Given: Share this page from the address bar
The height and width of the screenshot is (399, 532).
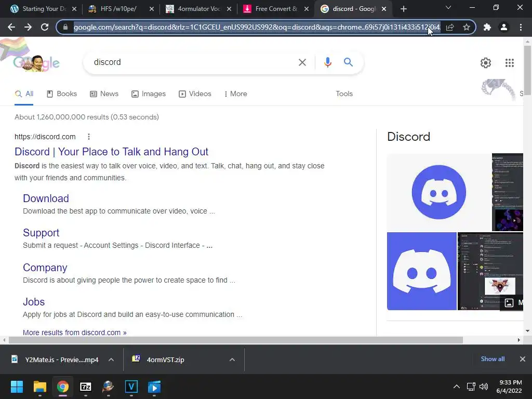Looking at the screenshot, I should pos(450,27).
